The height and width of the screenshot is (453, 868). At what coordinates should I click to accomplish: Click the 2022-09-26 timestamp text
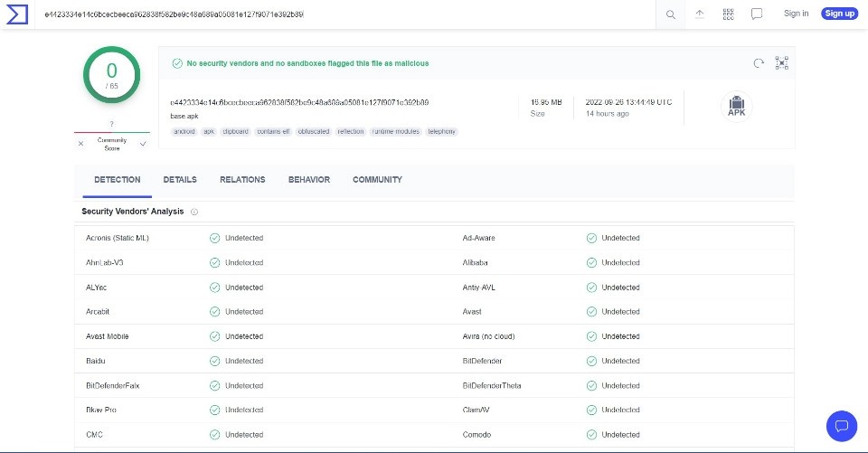[x=629, y=102]
